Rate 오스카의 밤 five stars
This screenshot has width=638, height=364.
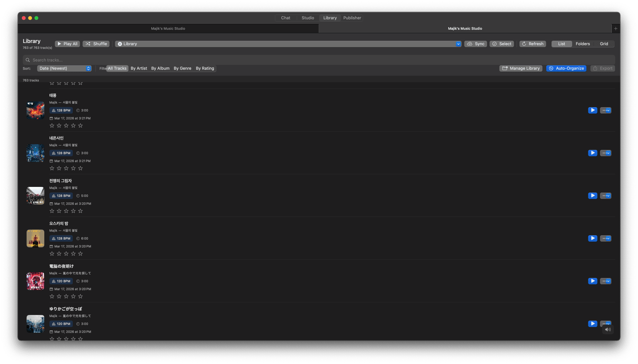[x=80, y=254]
